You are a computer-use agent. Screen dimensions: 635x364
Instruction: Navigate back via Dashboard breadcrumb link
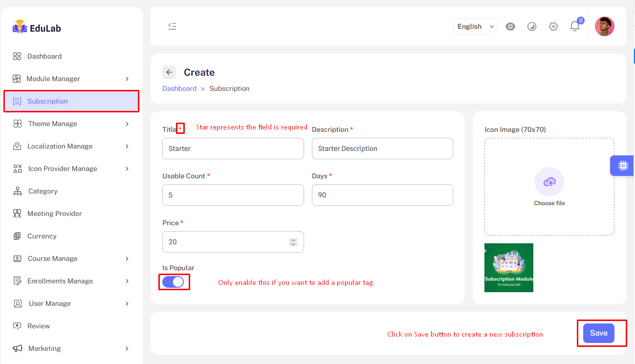tap(179, 88)
